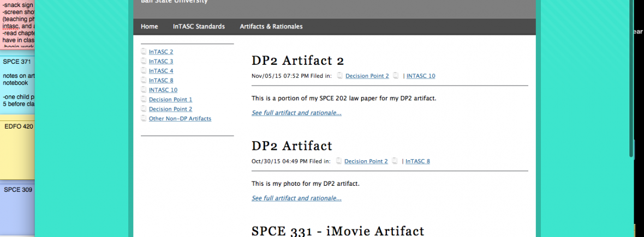
Task: Click document icon before Decision Point 2 under DP2 Artifact 2
Action: [340, 76]
